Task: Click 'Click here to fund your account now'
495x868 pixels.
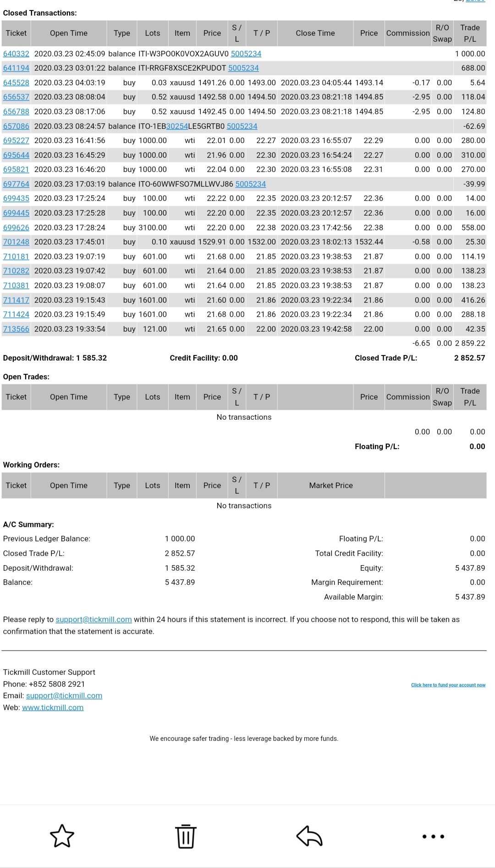Action: (x=448, y=685)
